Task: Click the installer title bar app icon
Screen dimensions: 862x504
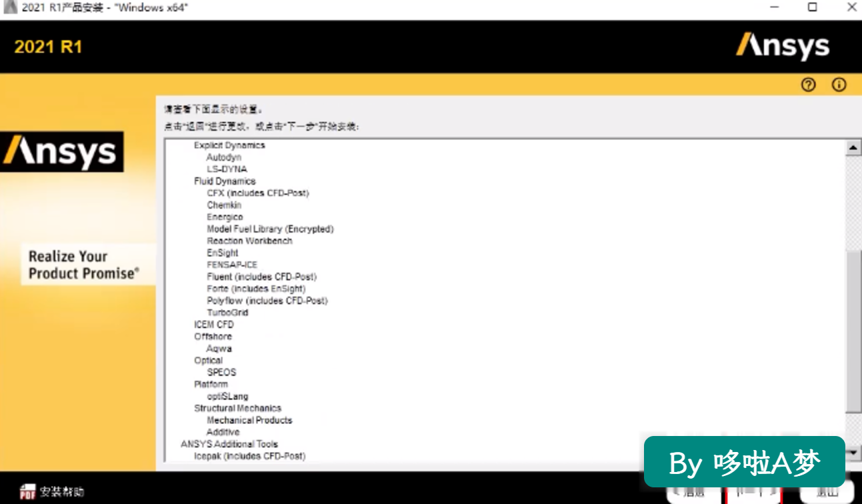Action: click(x=10, y=7)
